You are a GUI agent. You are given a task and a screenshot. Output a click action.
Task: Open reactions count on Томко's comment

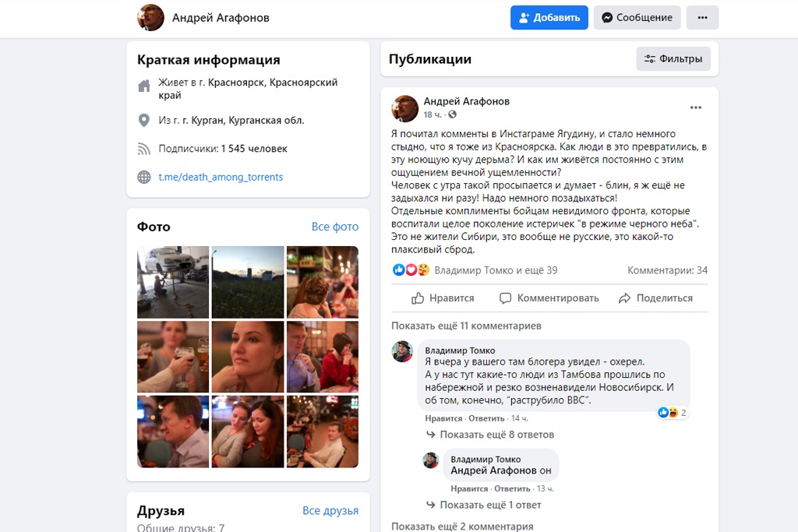pos(673,413)
